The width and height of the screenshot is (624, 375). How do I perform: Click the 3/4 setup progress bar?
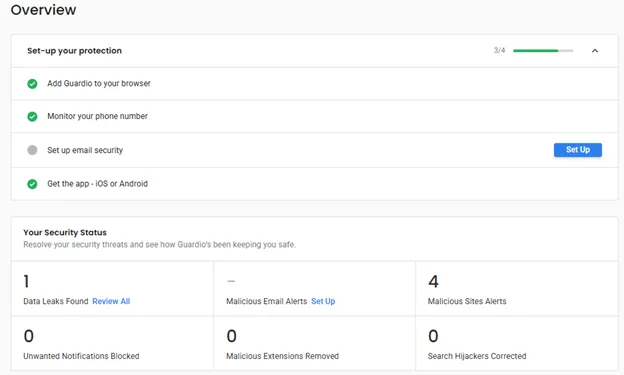point(543,51)
